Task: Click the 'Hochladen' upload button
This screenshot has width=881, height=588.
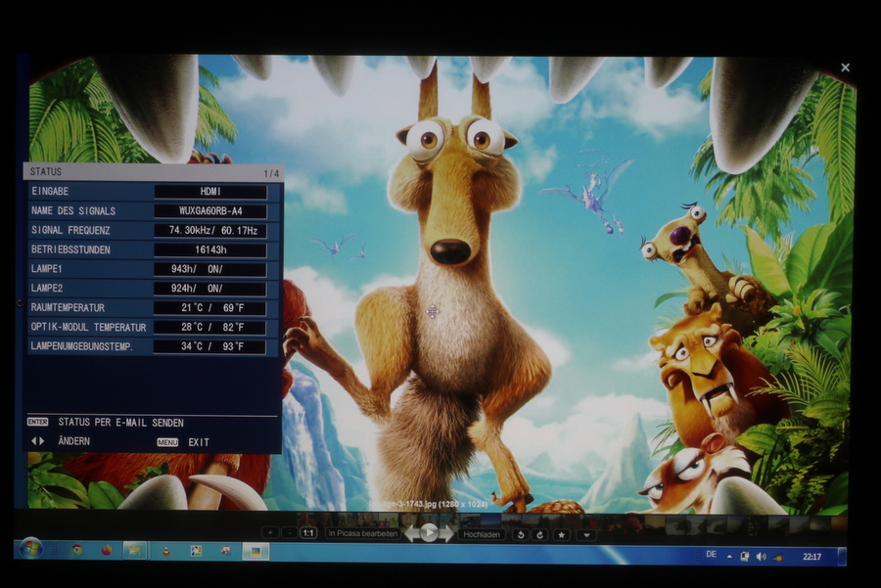Action: tap(482, 534)
